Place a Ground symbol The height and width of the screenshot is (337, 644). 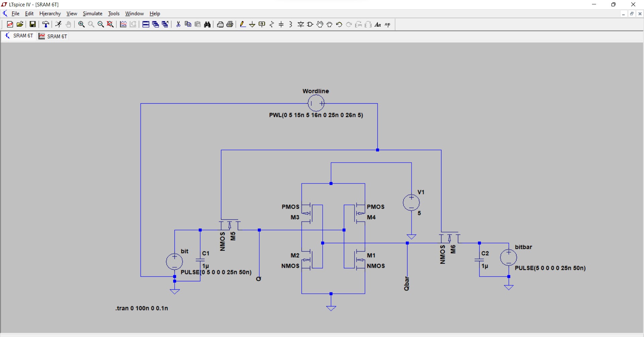(252, 24)
